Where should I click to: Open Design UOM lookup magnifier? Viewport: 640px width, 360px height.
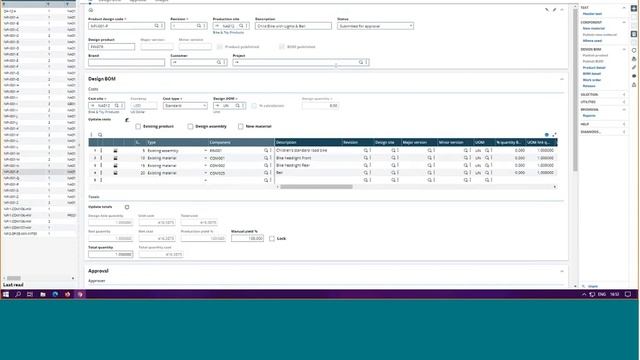coord(238,105)
